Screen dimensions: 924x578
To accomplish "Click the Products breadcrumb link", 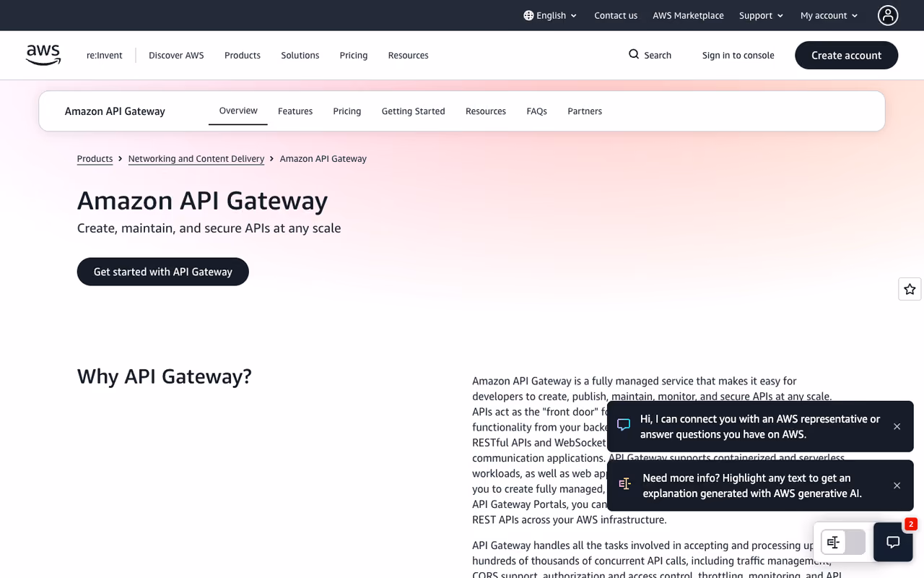I will 95,159.
